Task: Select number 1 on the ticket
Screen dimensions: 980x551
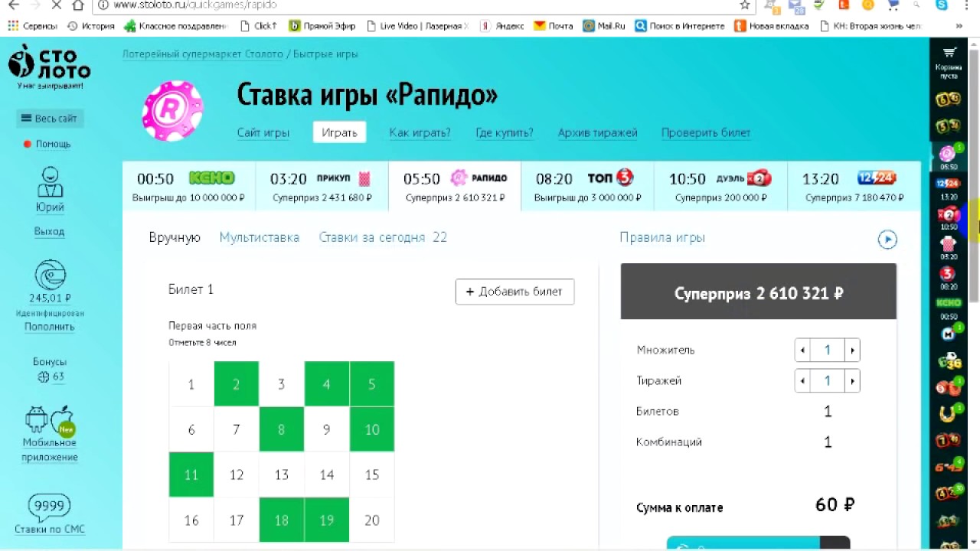Action: point(191,384)
